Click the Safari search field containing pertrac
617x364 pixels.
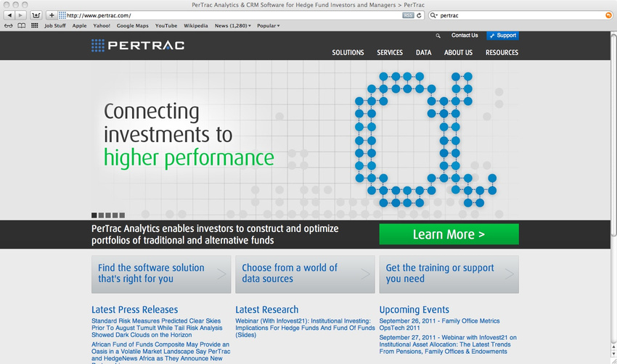click(520, 15)
